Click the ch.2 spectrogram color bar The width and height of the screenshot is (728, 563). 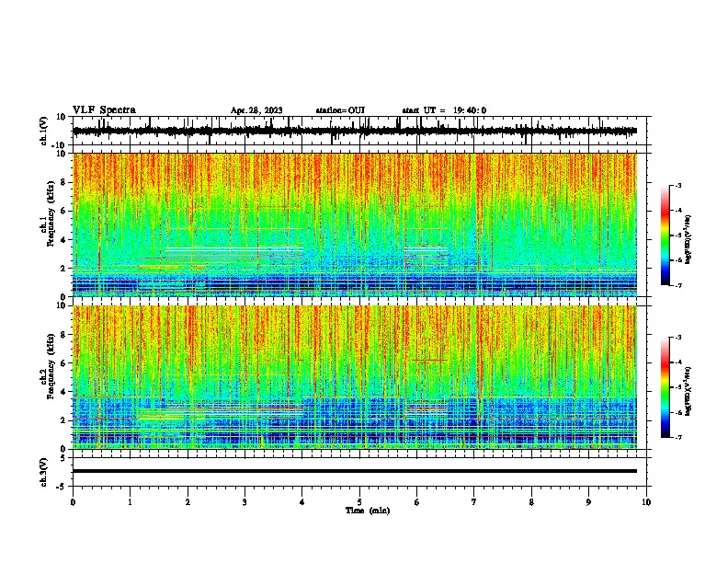665,387
